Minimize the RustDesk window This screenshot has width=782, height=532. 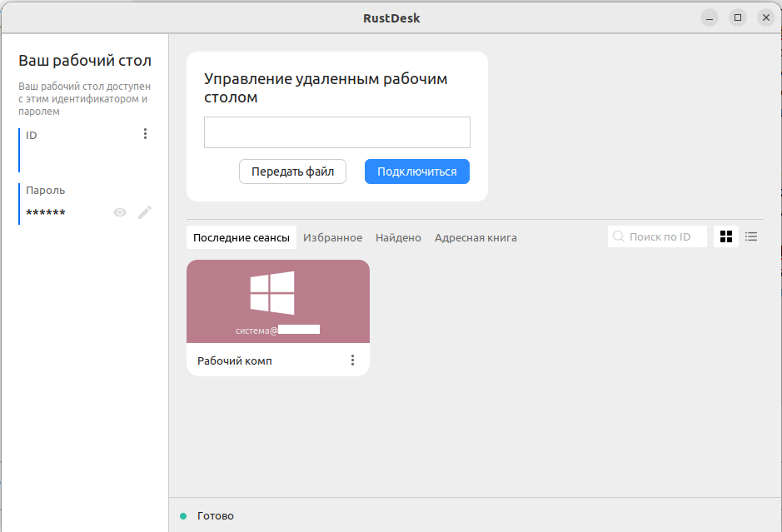[709, 17]
